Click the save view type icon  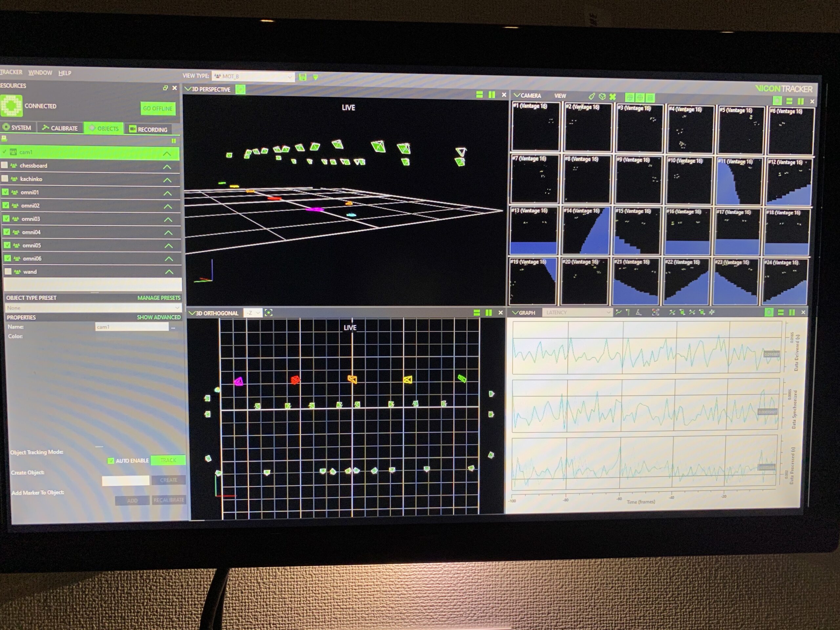click(x=303, y=77)
